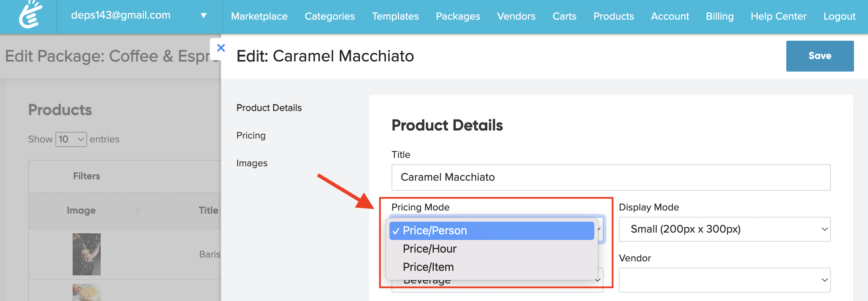Go to Marketplace in the navigation
The width and height of the screenshot is (868, 301).
[x=259, y=16]
